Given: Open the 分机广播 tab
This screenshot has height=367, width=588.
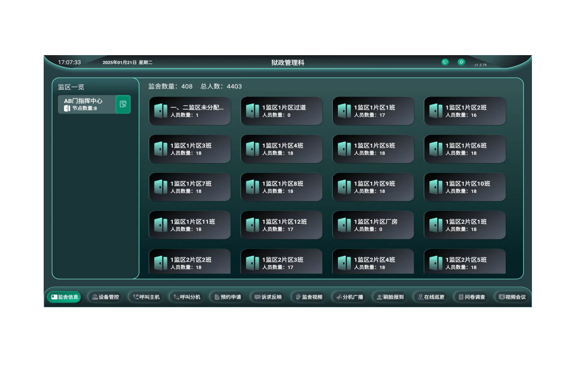Looking at the screenshot, I should 349,297.
